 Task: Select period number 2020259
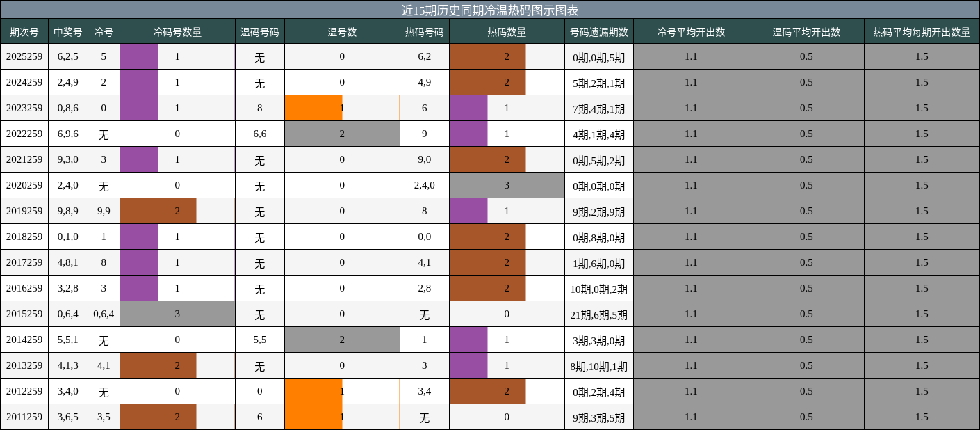pyautogui.click(x=24, y=185)
